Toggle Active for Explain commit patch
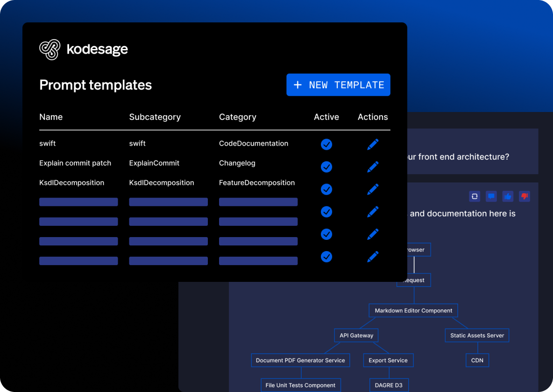This screenshot has height=392, width=553. click(326, 167)
